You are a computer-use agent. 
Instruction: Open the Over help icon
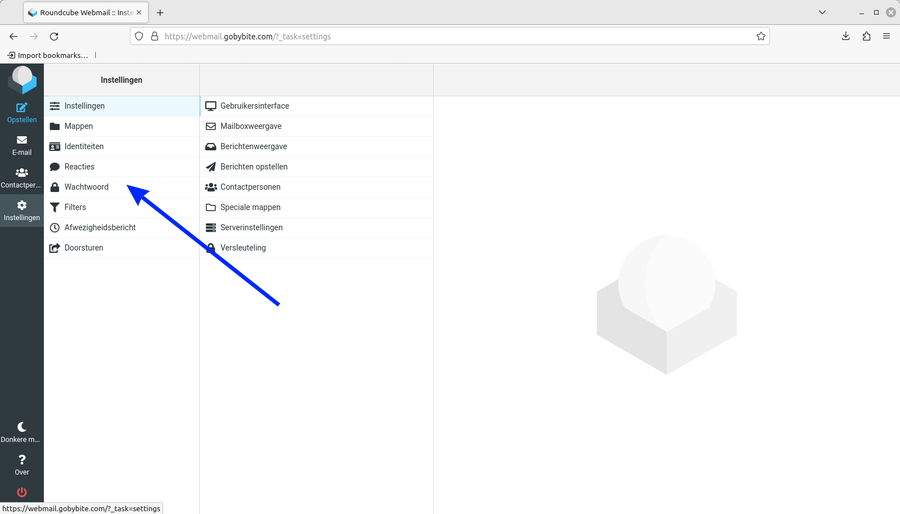coord(21,461)
